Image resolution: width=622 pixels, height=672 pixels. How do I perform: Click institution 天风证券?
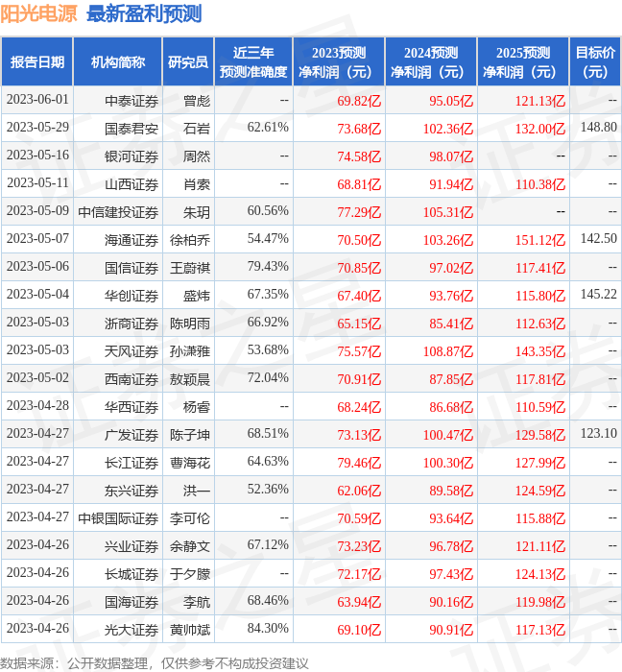[132, 352]
